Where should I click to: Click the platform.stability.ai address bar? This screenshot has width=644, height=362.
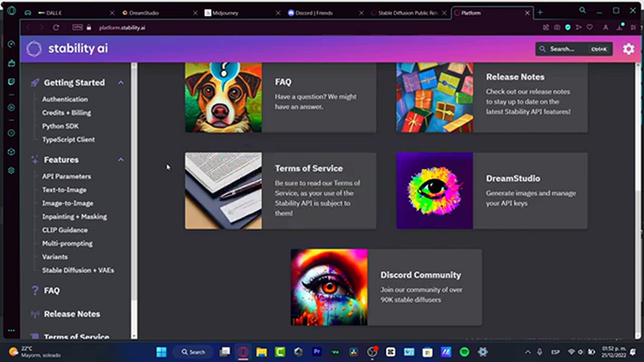tap(122, 27)
